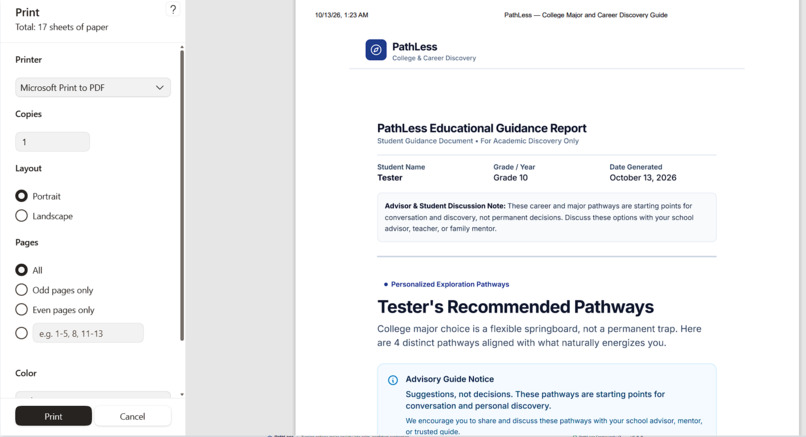
Task: Click the '10/13/26, 1:23 AM' page header timestamp
Action: click(342, 15)
